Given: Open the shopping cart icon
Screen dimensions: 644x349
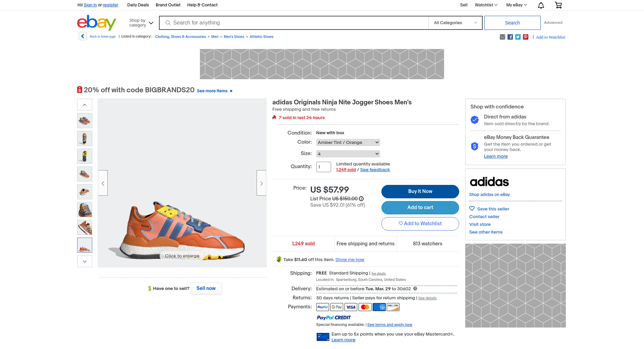Looking at the screenshot, I should [558, 5].
